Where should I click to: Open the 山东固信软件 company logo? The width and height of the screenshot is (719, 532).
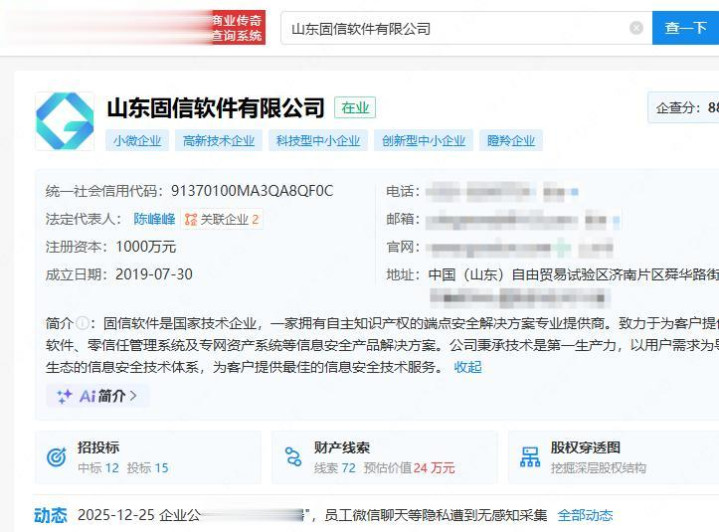tap(65, 122)
